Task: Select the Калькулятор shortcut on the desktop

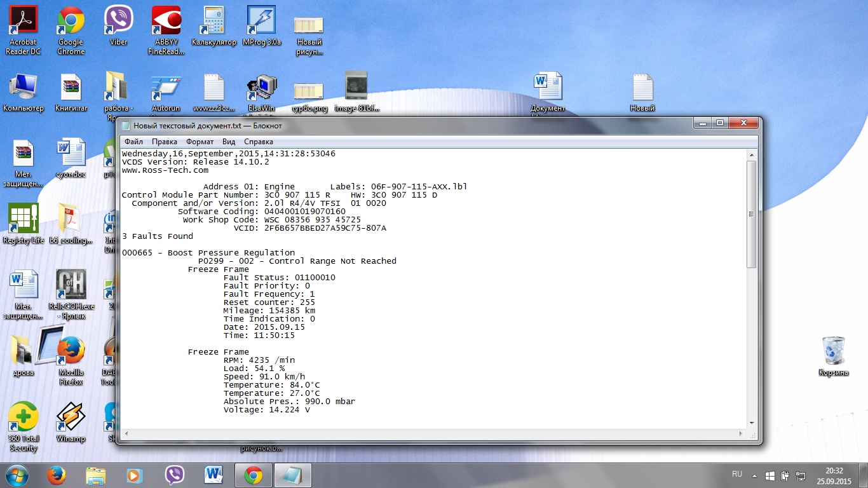Action: click(214, 29)
